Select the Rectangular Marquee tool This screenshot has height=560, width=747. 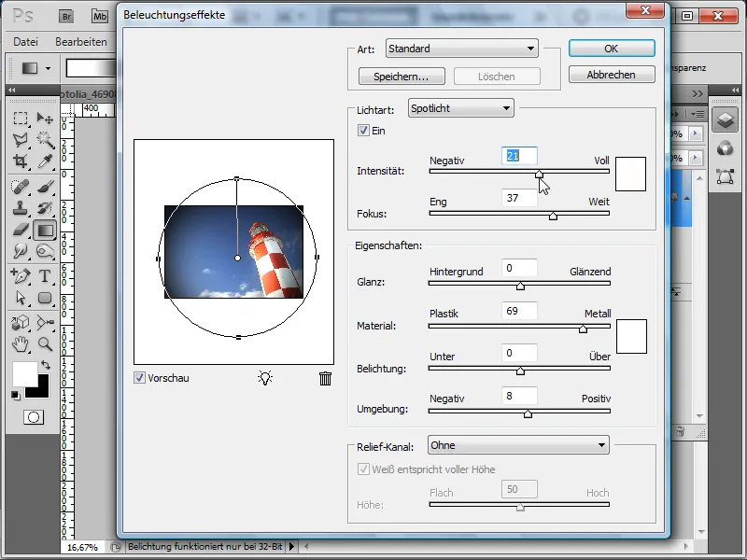click(20, 119)
